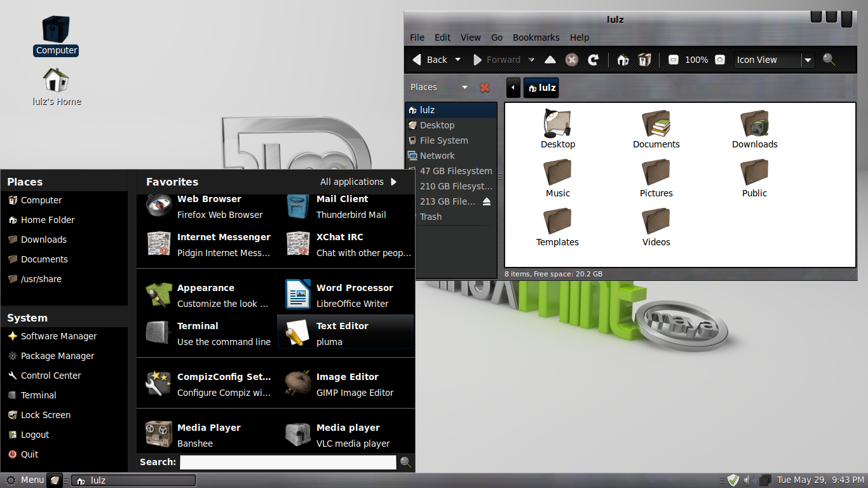Screen dimensions: 868x488
Task: Select Trash in the sidebar
Action: [430, 216]
